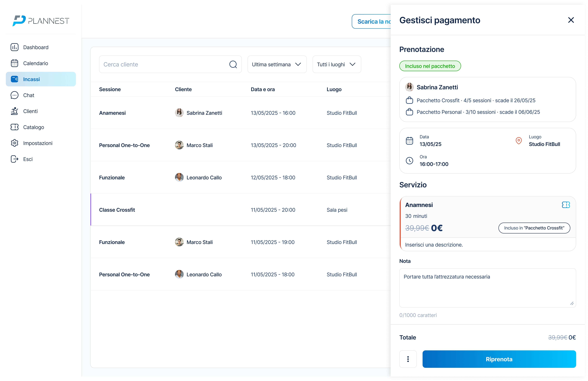Focus the Cerca cliente search field
The image size is (588, 381).
coord(163,65)
